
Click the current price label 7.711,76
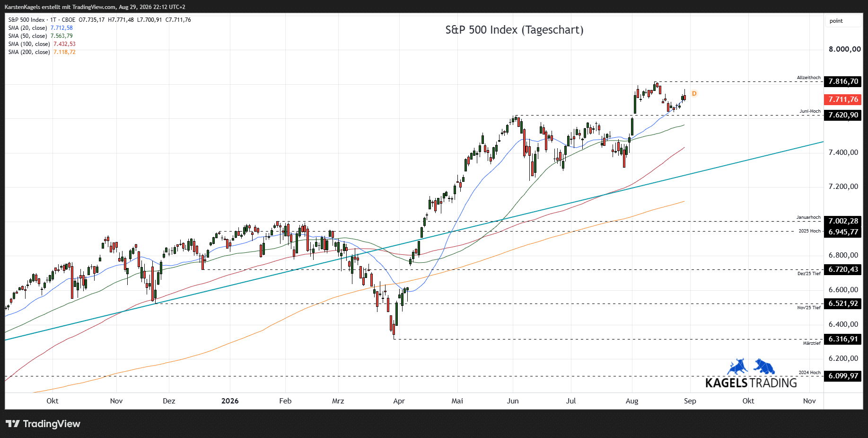[x=843, y=99]
